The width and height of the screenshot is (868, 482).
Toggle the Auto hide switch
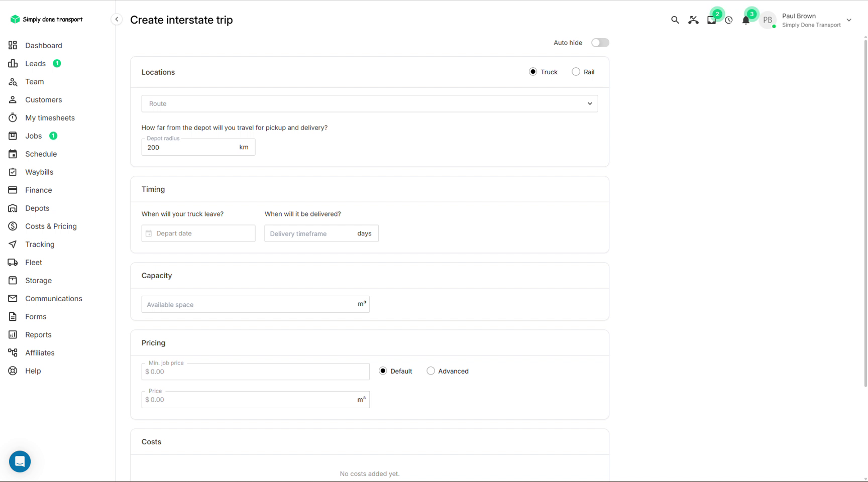(x=600, y=43)
